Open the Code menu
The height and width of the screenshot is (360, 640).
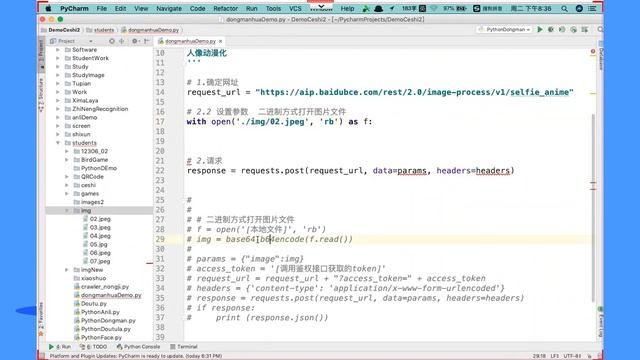[x=198, y=8]
